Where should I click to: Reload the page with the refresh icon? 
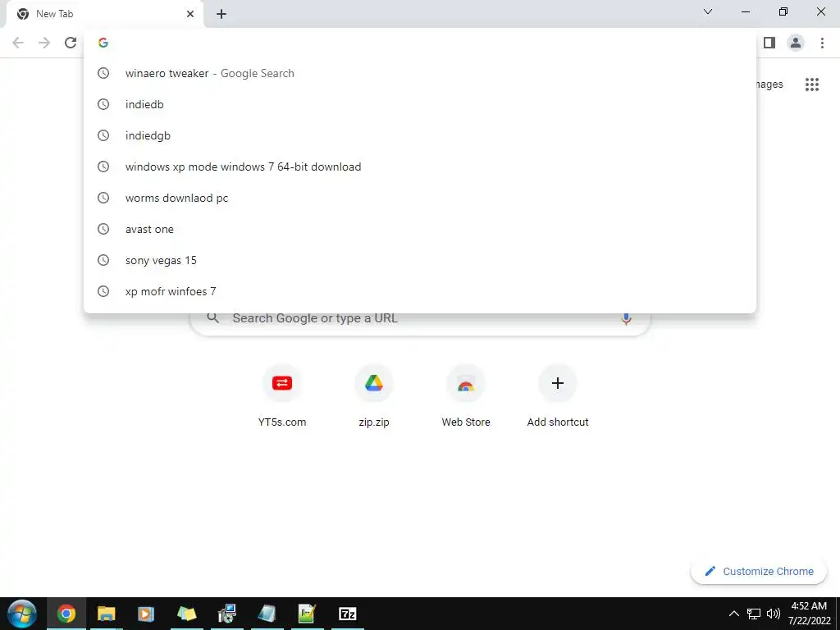(x=71, y=43)
